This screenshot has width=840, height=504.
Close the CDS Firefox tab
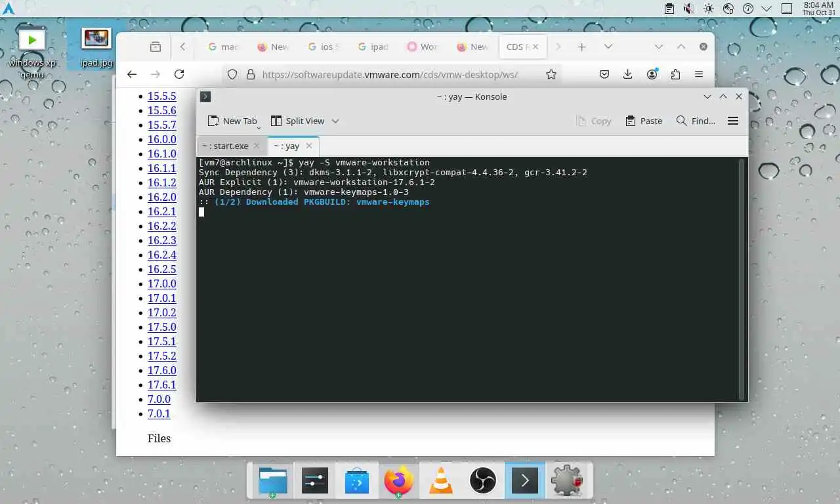tap(535, 47)
